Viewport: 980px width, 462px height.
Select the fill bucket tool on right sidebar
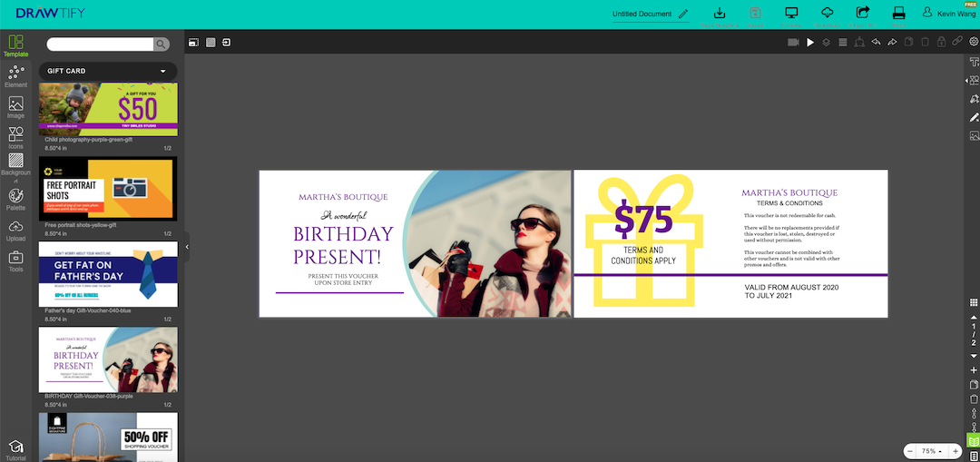(974, 99)
